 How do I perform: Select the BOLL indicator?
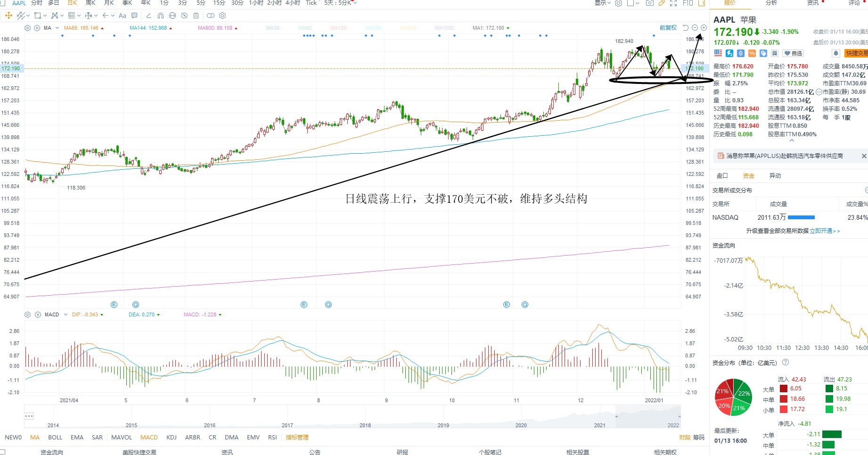tap(55, 438)
